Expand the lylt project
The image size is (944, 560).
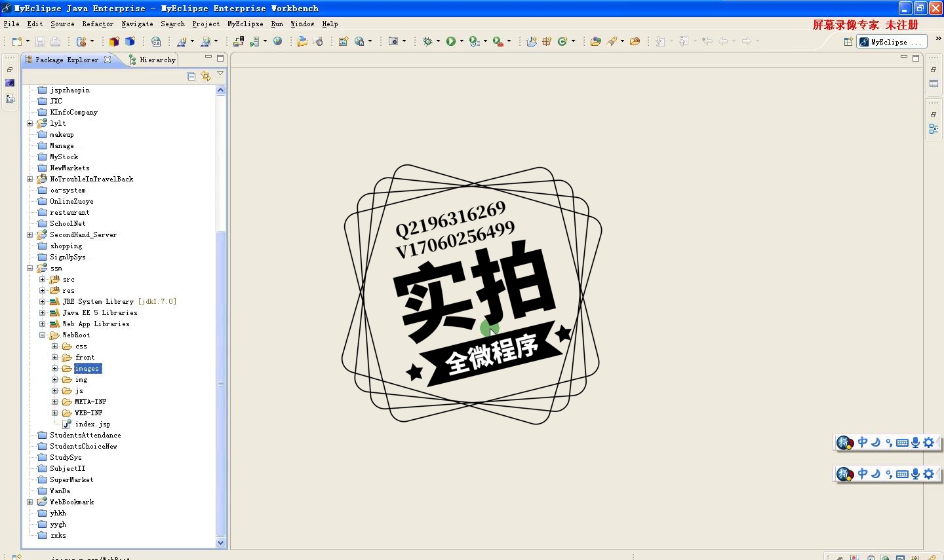[30, 124]
